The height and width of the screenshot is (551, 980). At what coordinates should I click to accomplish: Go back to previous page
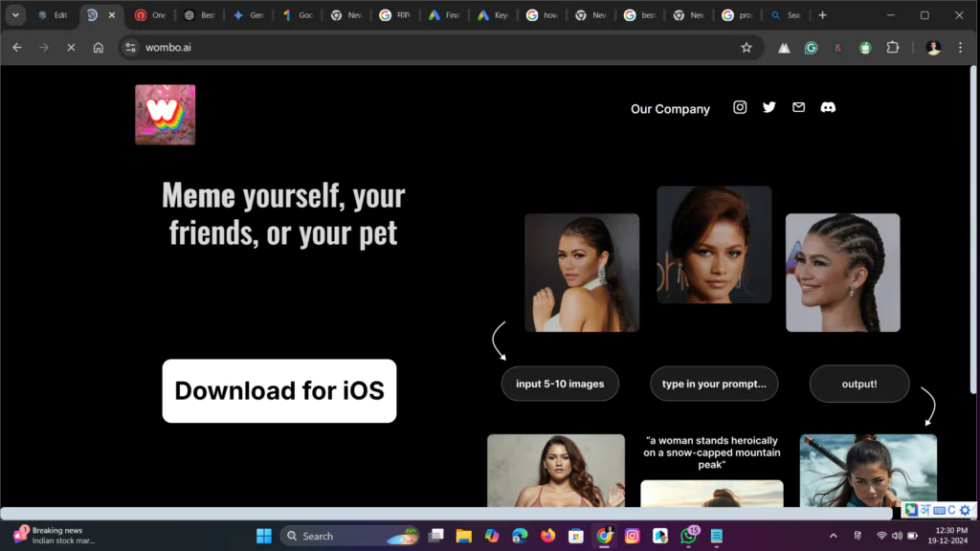[x=17, y=48]
